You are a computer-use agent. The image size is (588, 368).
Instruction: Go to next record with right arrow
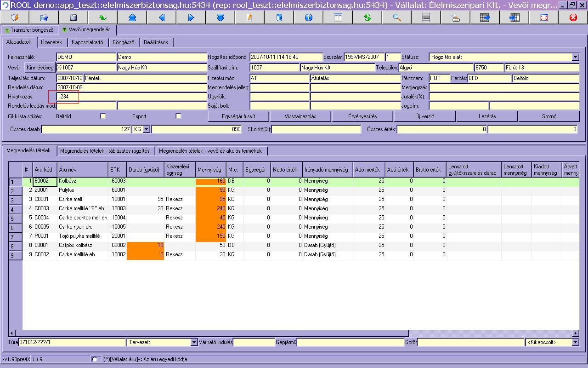191,17
